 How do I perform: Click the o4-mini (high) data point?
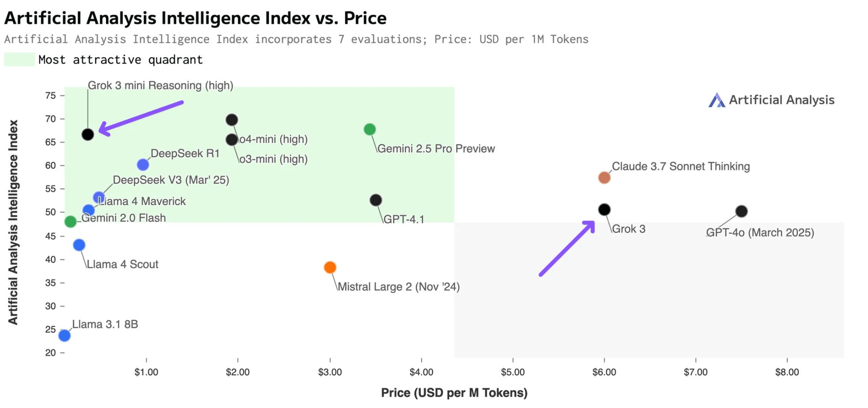pos(232,120)
